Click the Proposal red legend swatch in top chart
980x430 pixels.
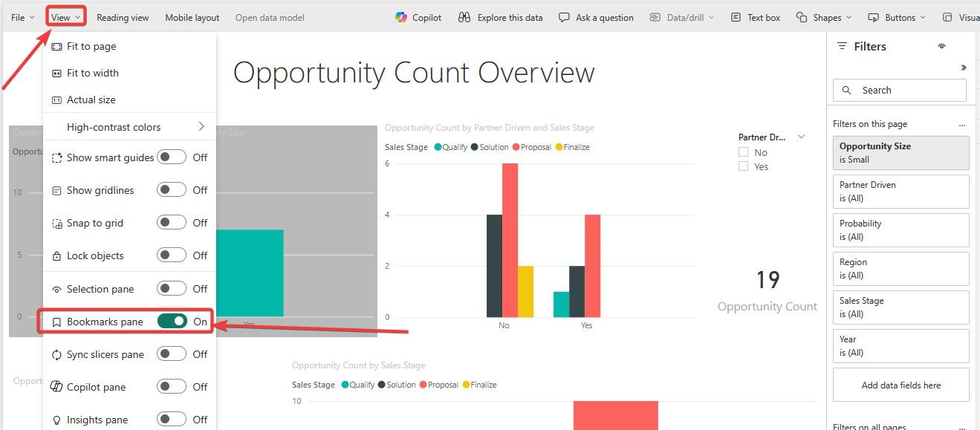click(x=516, y=147)
